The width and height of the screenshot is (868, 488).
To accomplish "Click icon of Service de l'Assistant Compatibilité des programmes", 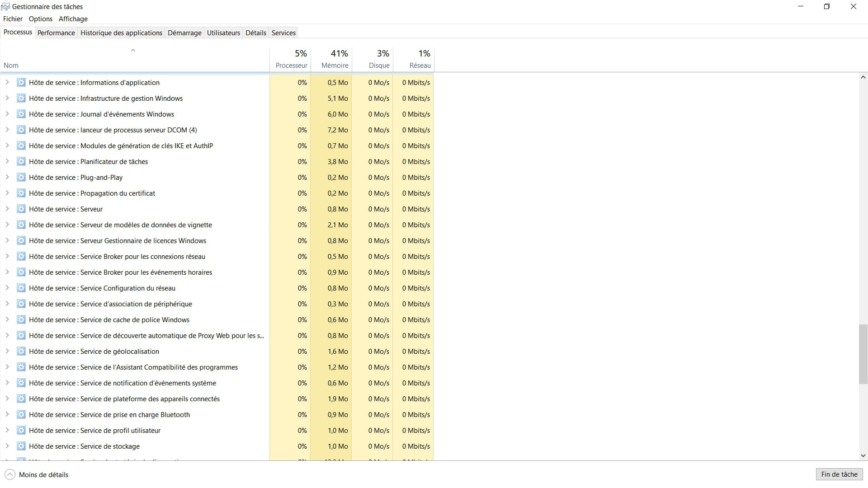I will [21, 367].
